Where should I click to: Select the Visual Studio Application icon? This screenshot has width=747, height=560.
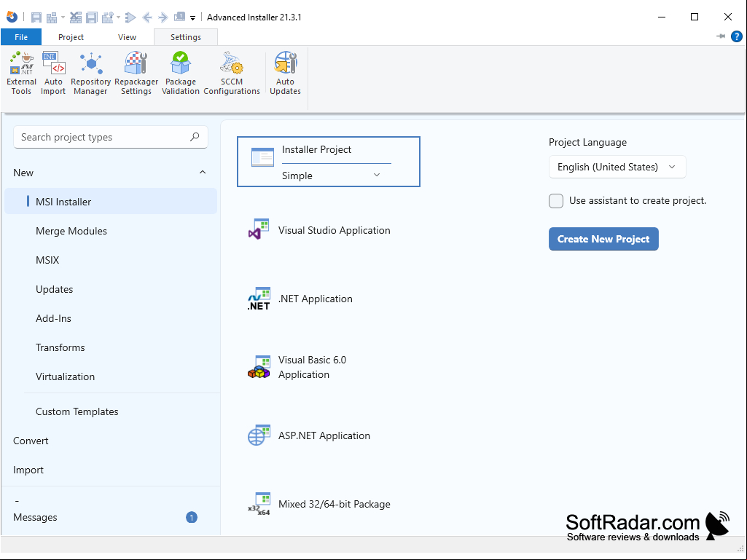pos(259,229)
